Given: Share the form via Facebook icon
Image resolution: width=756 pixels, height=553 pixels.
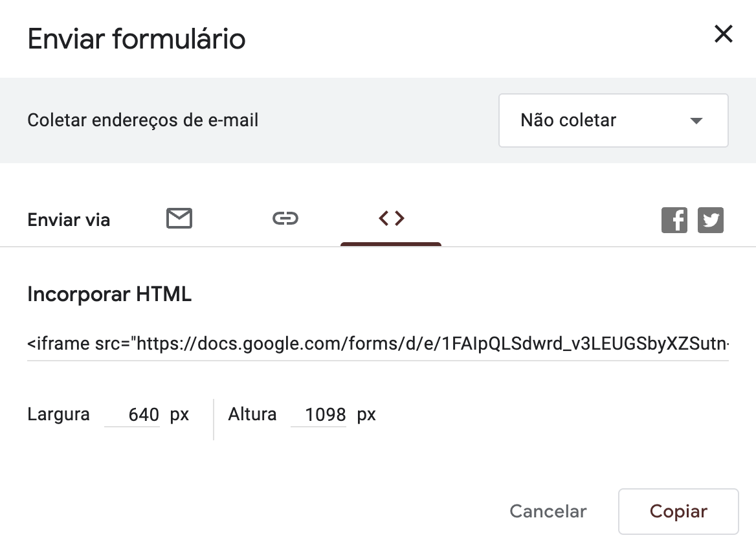Looking at the screenshot, I should [674, 220].
